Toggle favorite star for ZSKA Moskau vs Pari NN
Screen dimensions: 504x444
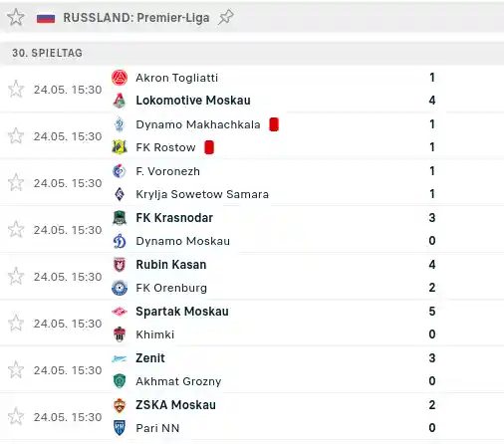(x=16, y=416)
